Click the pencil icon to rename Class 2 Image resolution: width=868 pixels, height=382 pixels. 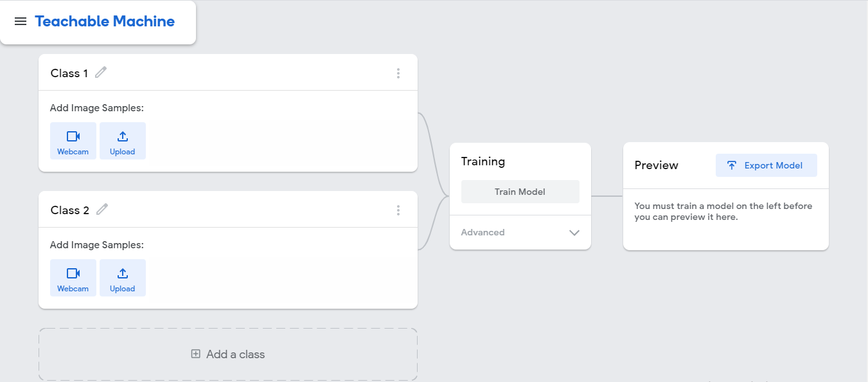[101, 210]
